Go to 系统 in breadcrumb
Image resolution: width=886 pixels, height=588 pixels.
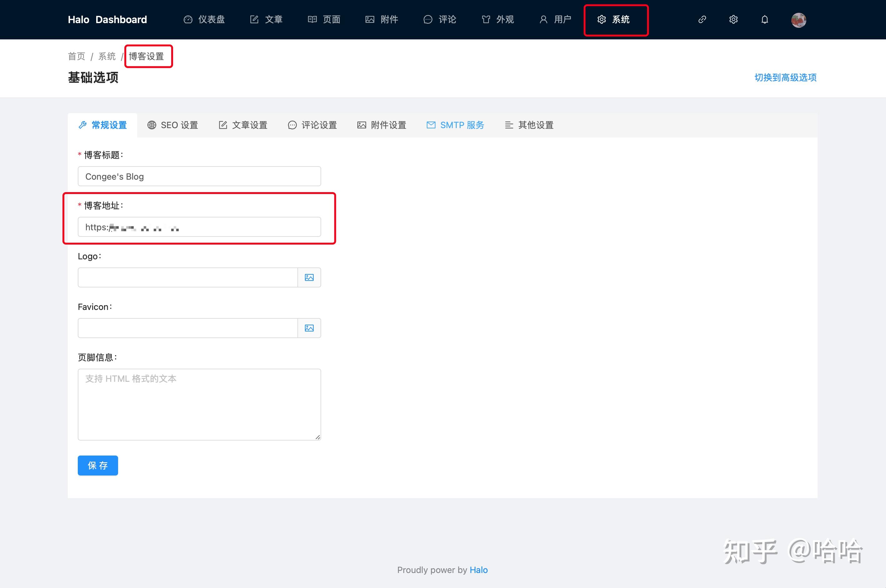click(107, 56)
